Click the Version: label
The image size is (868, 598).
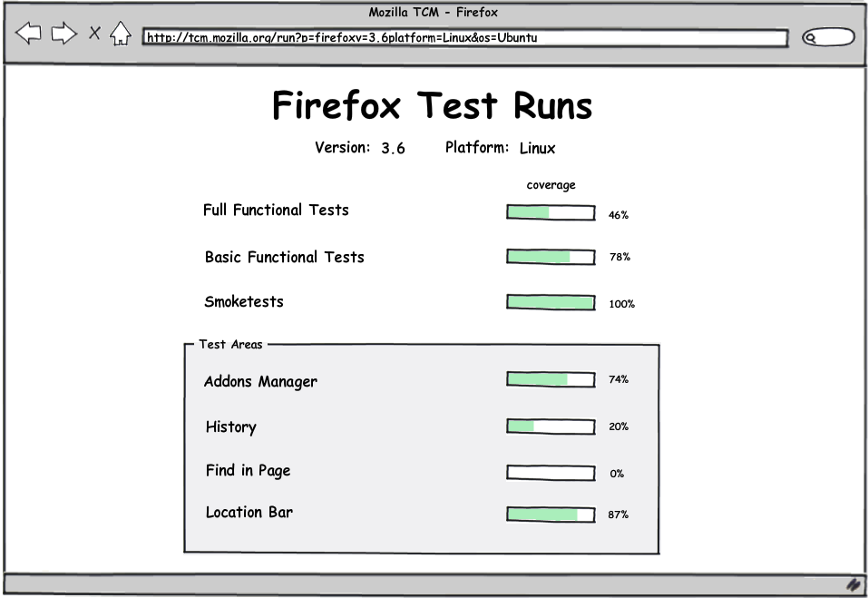[343, 147]
